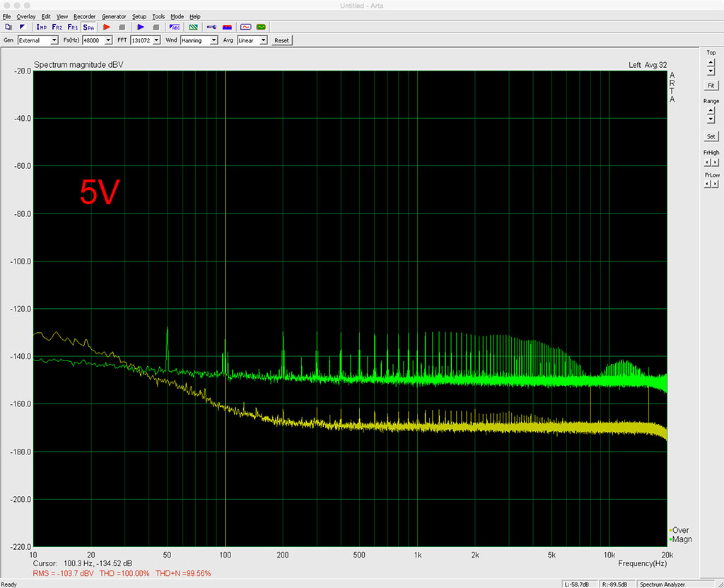Click the green Magn legend entry
Screen dimensions: 724x588
[681, 539]
